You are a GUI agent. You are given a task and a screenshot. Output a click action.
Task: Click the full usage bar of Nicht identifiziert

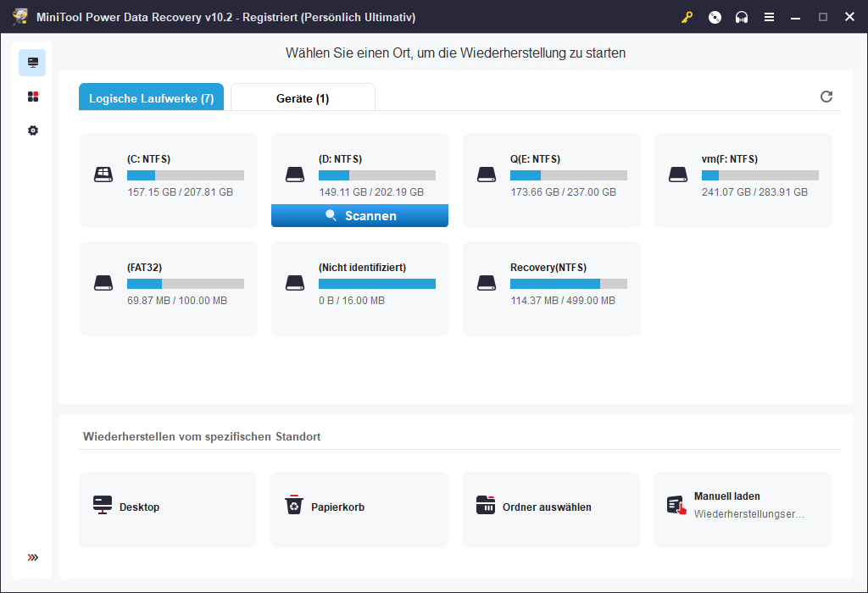click(x=377, y=284)
